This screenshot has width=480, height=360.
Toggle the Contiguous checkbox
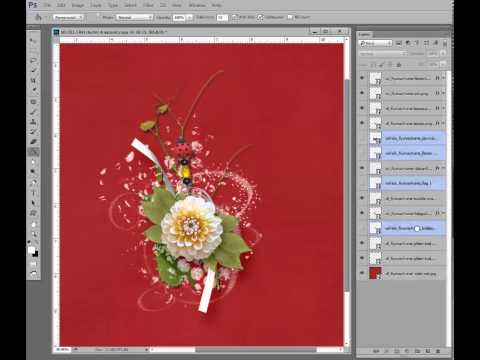(260, 17)
